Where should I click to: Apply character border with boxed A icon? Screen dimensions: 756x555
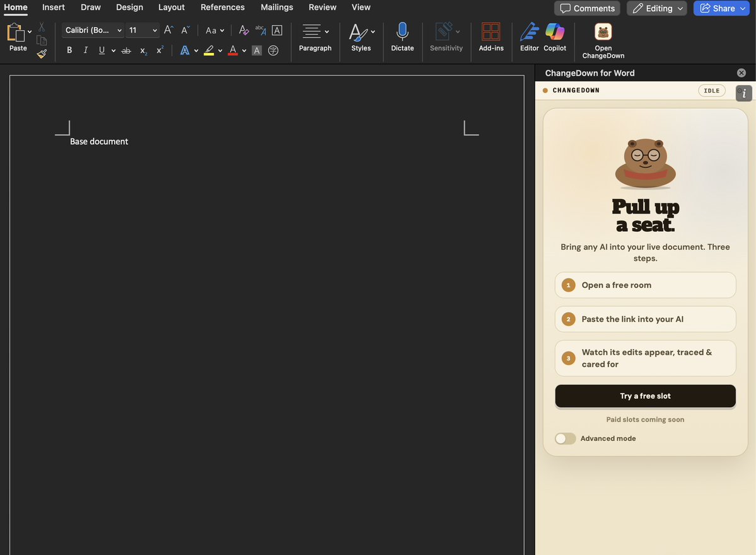coord(277,30)
